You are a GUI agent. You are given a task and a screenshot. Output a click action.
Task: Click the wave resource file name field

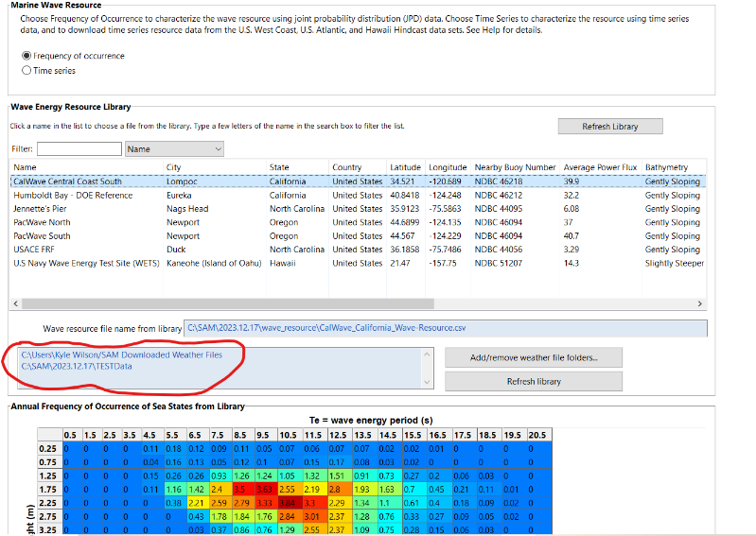click(445, 328)
